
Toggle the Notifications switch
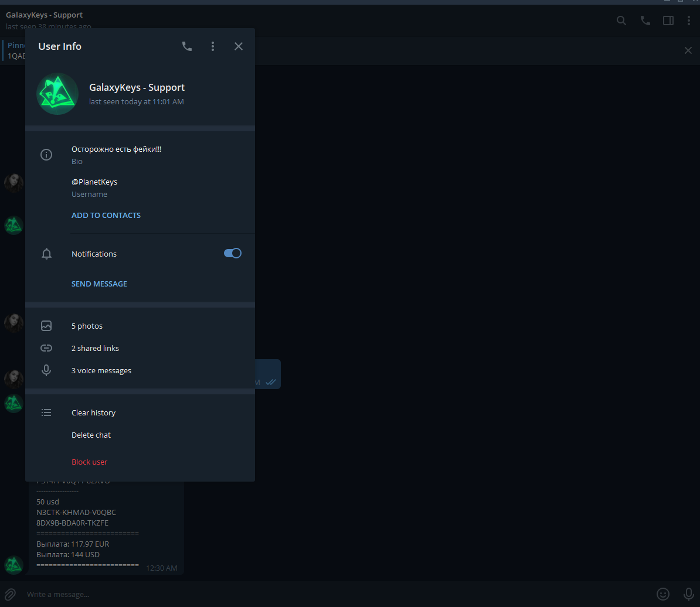click(x=233, y=253)
